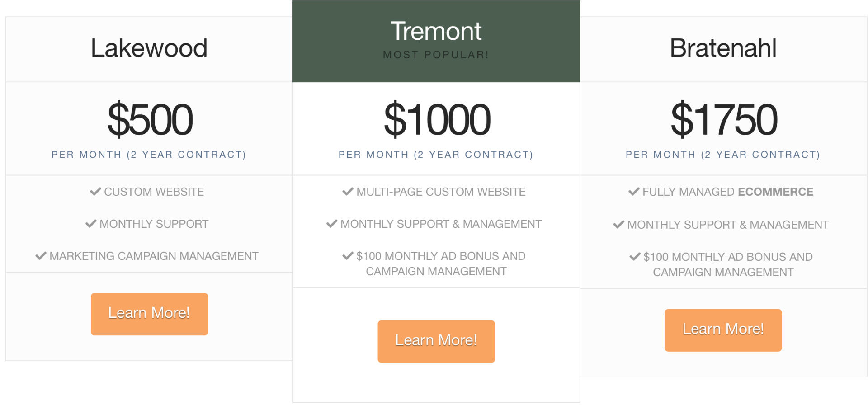Viewport: 868px width, 405px height.
Task: Click the checkmark beside Bratenahl Monthly Support & Management
Action: 618,225
